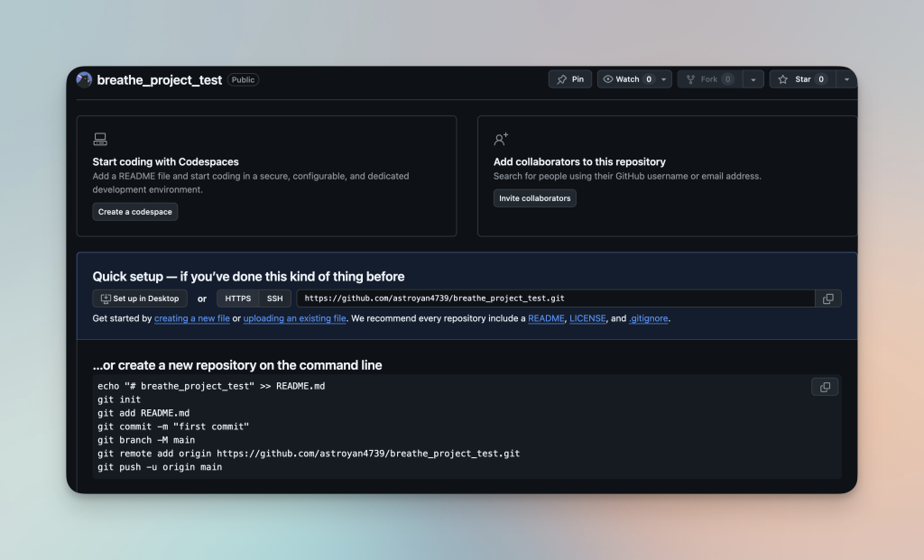This screenshot has height=560, width=924.
Task: Click 'Add collaborators to this repository' heading
Action: tap(579, 161)
